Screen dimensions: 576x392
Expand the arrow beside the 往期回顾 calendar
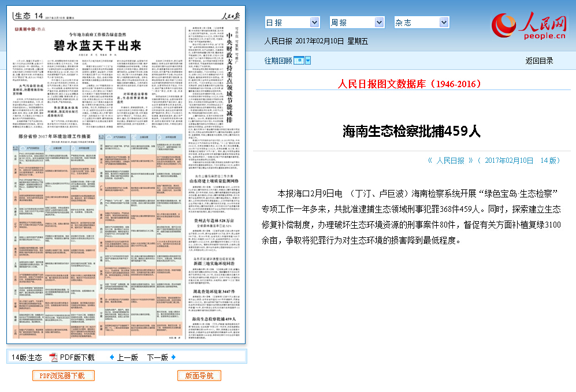pyautogui.click(x=308, y=61)
